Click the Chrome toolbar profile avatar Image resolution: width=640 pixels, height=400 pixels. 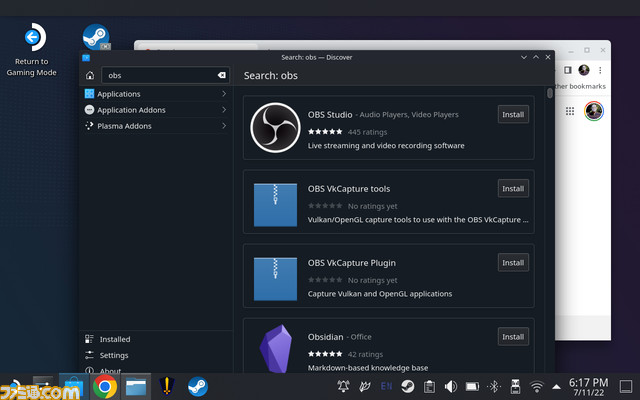(x=584, y=70)
